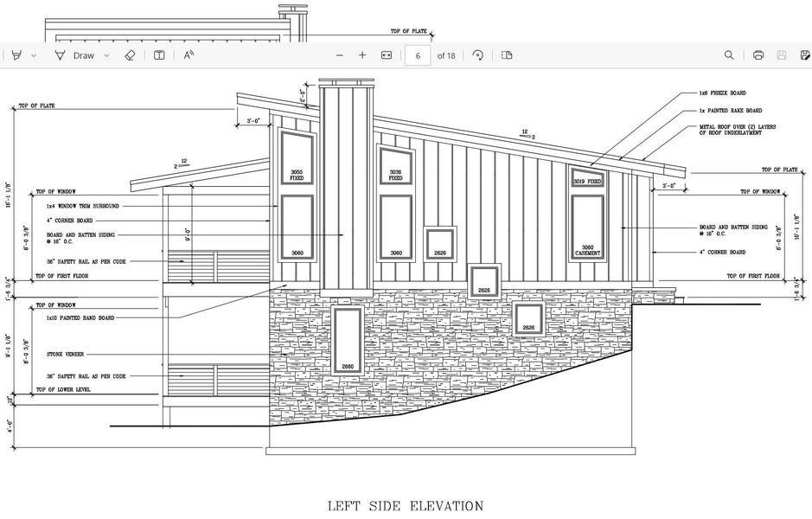This screenshot has width=812, height=519.
Task: Switch to two-page layout view
Action: (x=506, y=54)
